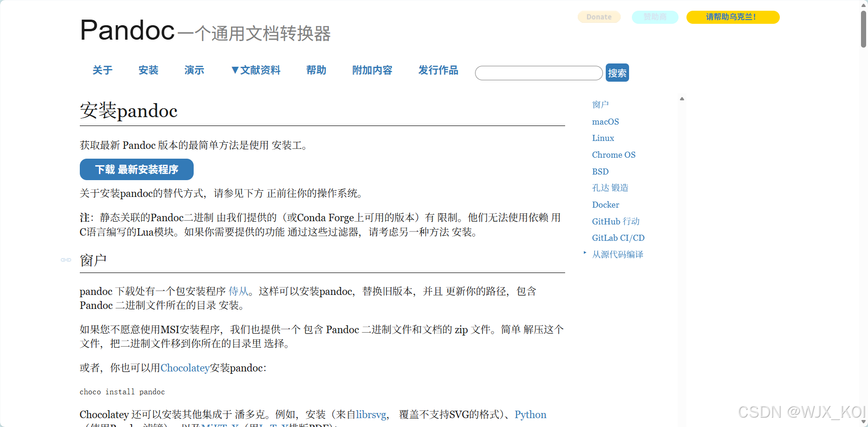The height and width of the screenshot is (427, 868).
Task: Open the librsvg link
Action: click(x=371, y=414)
